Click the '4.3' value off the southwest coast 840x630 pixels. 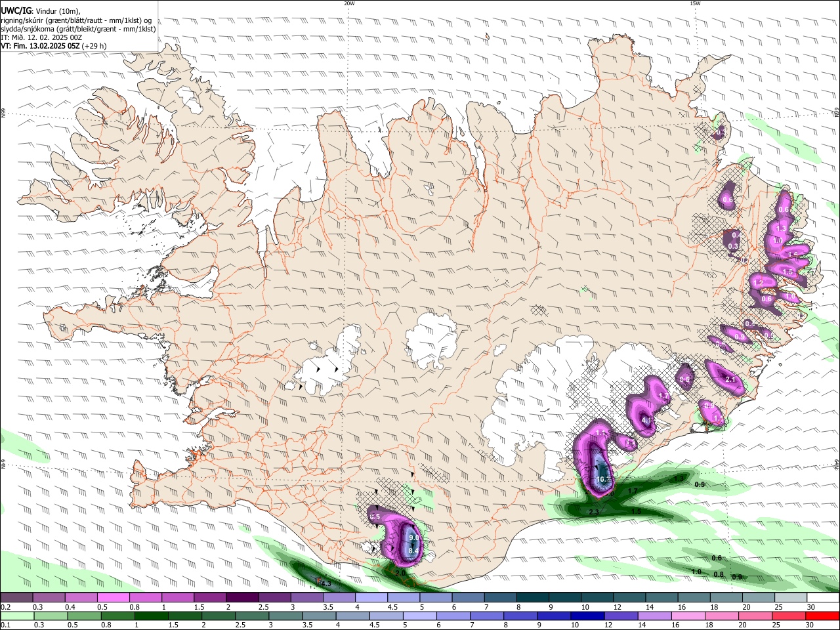325,583
